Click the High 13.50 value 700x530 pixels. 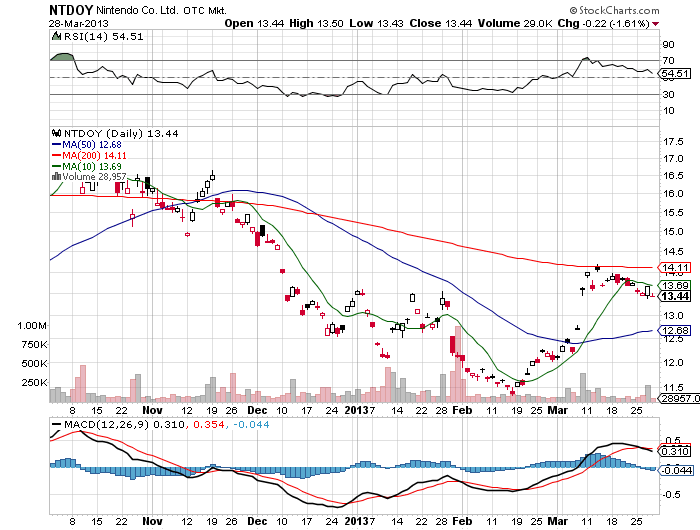[316, 23]
